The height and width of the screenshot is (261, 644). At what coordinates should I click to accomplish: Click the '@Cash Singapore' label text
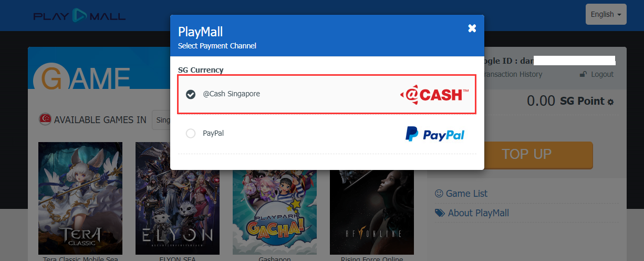tap(231, 94)
